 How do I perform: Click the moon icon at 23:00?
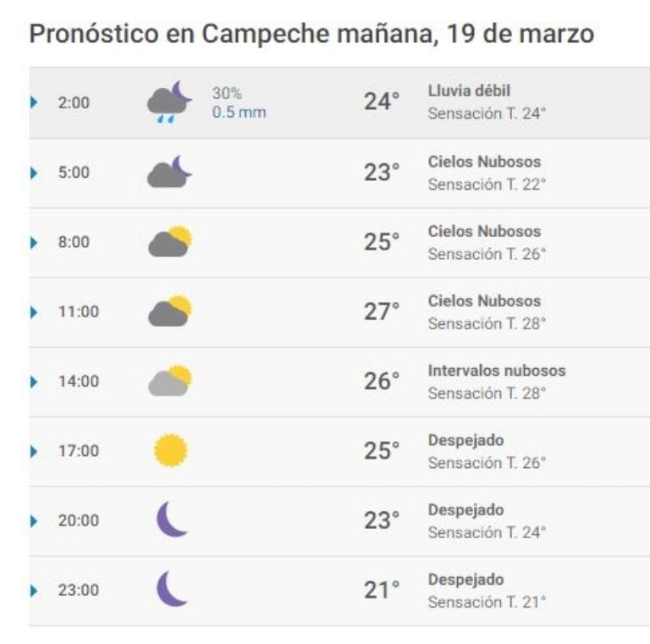coord(172,589)
